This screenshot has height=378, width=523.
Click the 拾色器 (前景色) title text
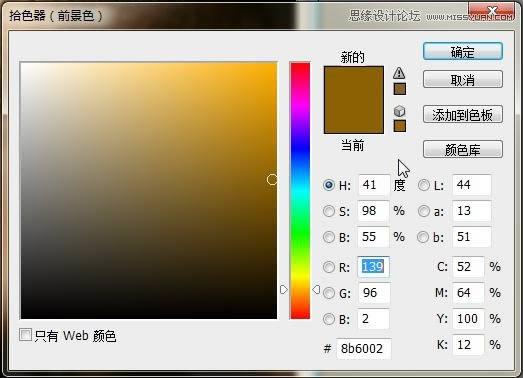(x=56, y=16)
